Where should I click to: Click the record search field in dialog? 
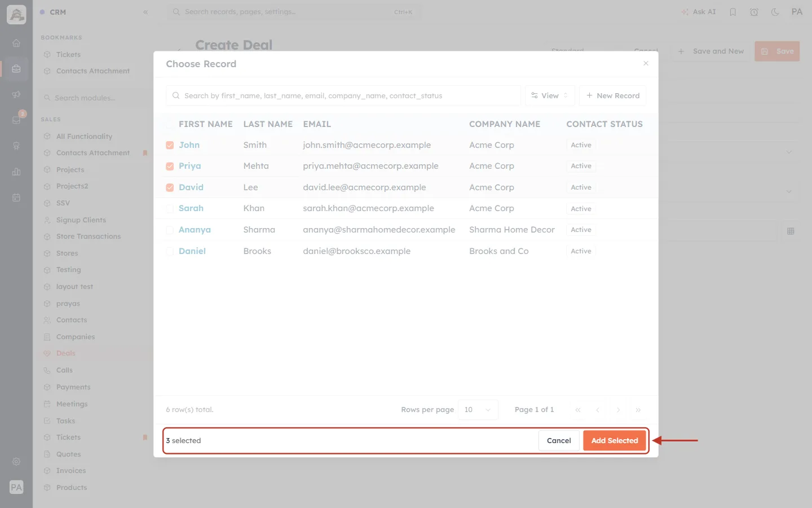tap(343, 95)
